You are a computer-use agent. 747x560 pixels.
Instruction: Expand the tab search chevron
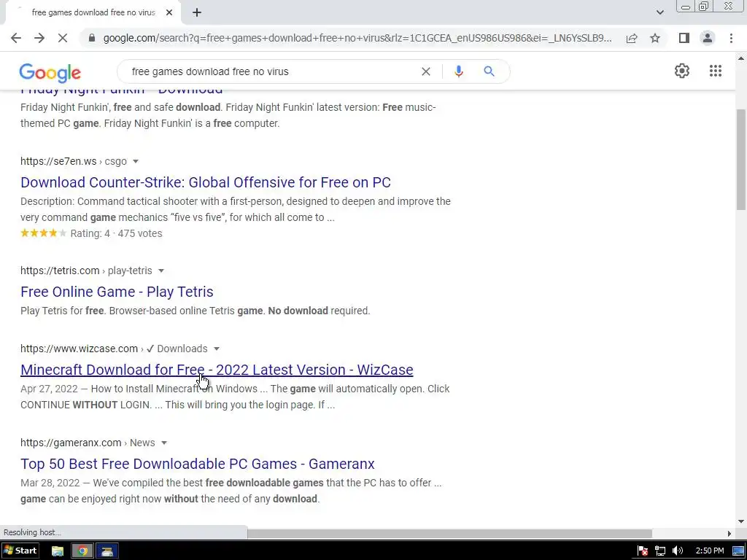click(659, 13)
